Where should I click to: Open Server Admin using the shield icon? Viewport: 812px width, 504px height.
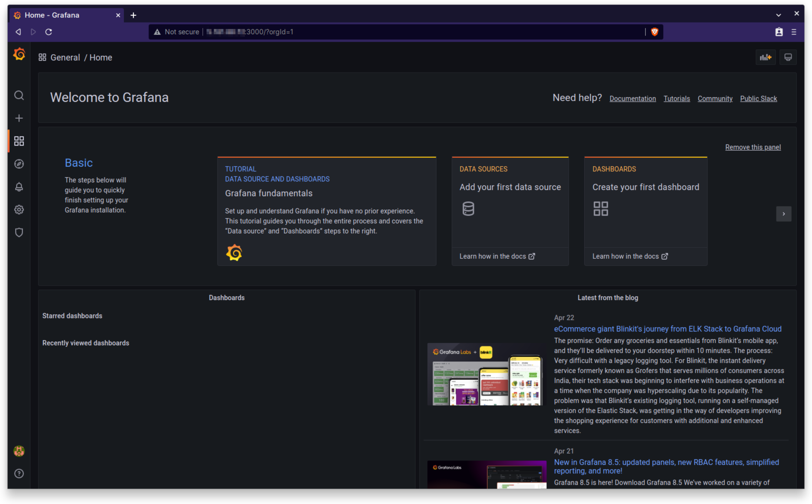19,232
